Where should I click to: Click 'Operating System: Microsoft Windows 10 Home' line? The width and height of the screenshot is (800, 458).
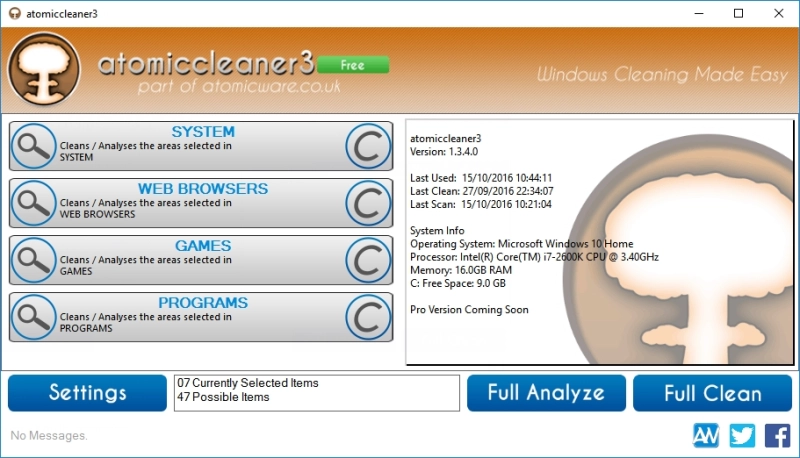[521, 244]
